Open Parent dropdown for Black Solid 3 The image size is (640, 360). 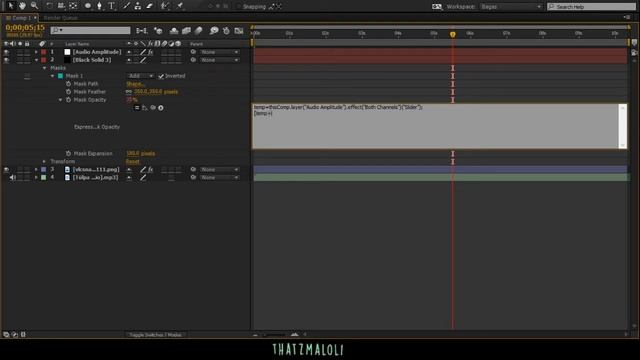click(x=219, y=60)
